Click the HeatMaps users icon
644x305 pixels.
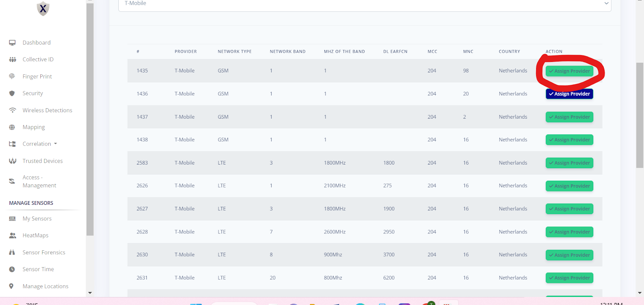(x=12, y=236)
